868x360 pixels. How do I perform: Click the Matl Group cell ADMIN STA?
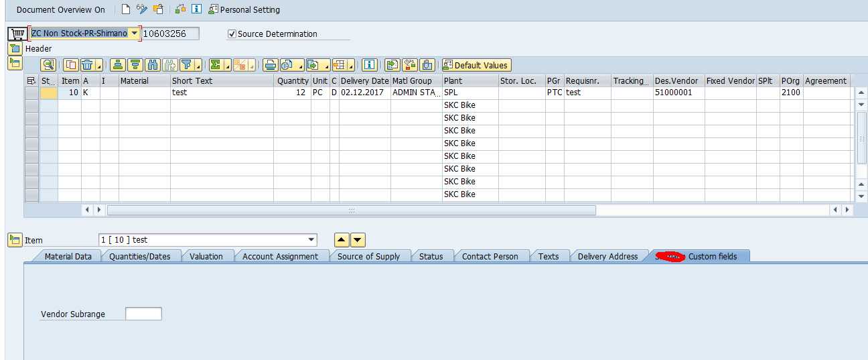[416, 93]
